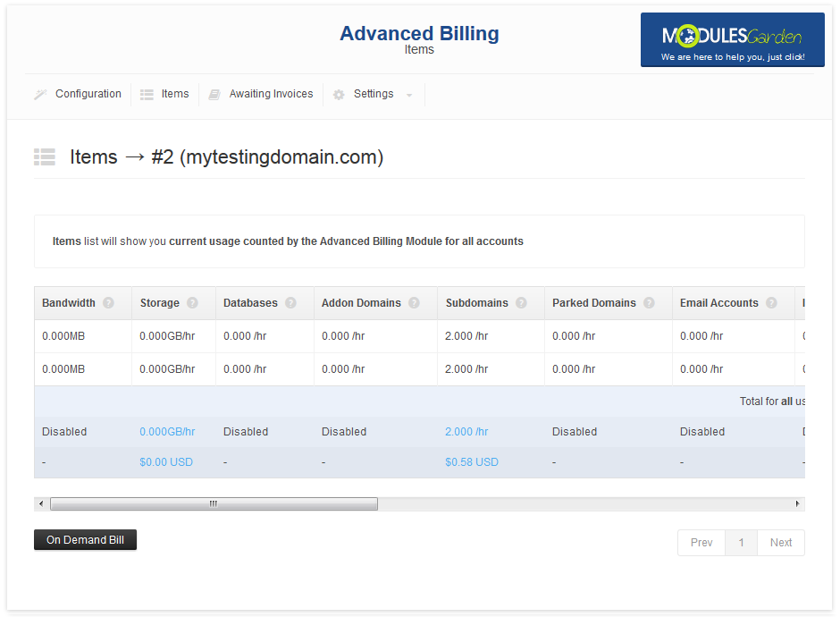Screen dimensions: 840x617
Task: Click the scrollbar left arrow
Action: coord(41,504)
